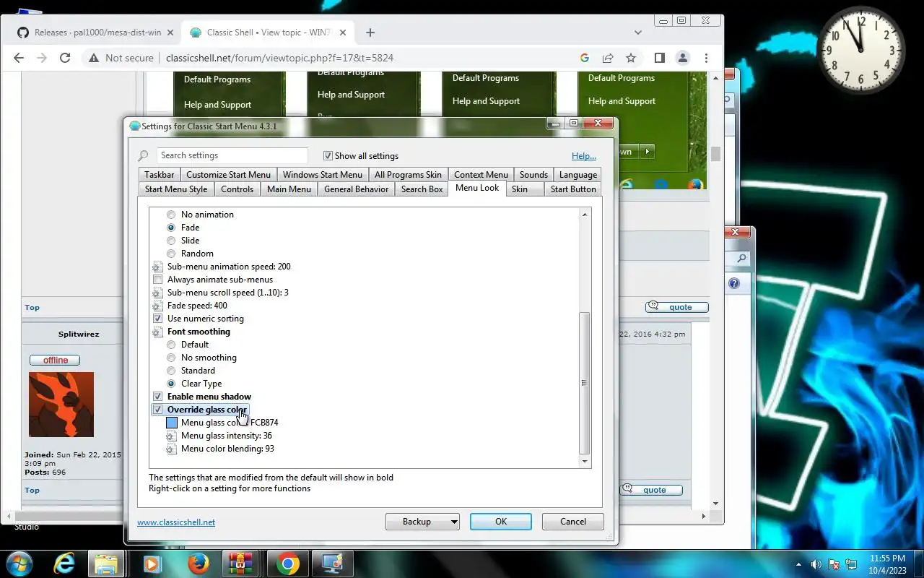924x578 pixels.
Task: Click Menu glass color blue swatch
Action: (172, 423)
